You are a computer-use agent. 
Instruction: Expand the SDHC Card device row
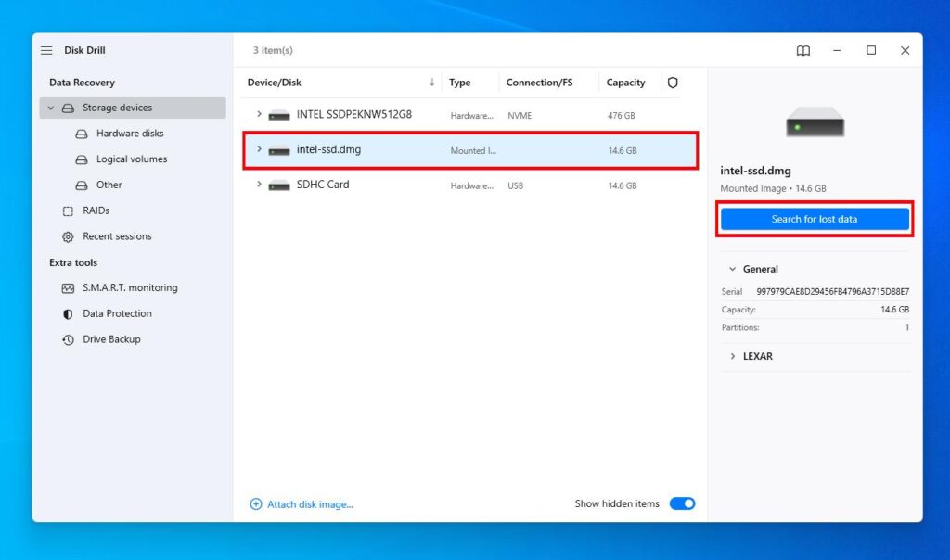pos(259,185)
